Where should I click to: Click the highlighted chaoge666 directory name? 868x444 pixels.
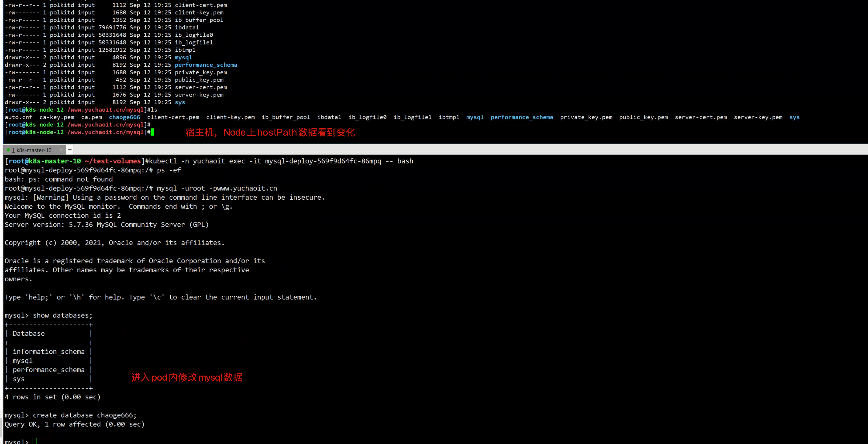click(x=125, y=117)
